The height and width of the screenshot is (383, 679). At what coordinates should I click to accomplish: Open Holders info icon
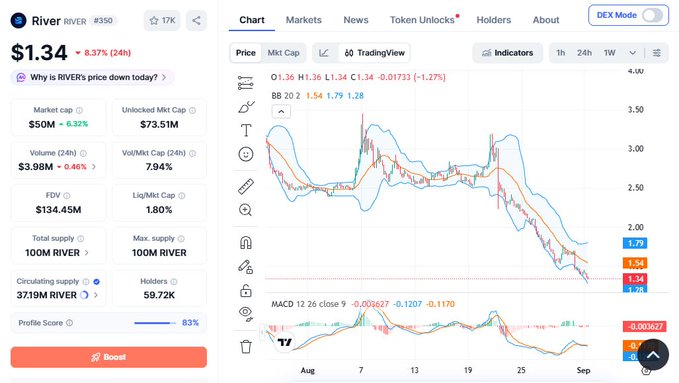click(174, 282)
